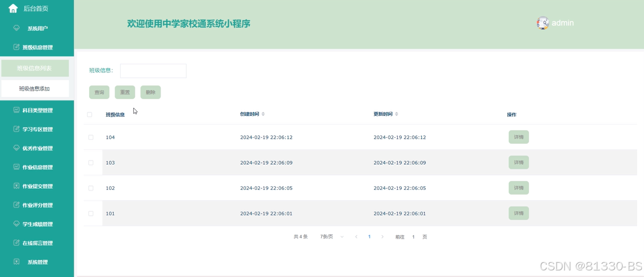Open the 7条/页 page size dropdown
Screen dimensions: 644x277
pyautogui.click(x=332, y=237)
